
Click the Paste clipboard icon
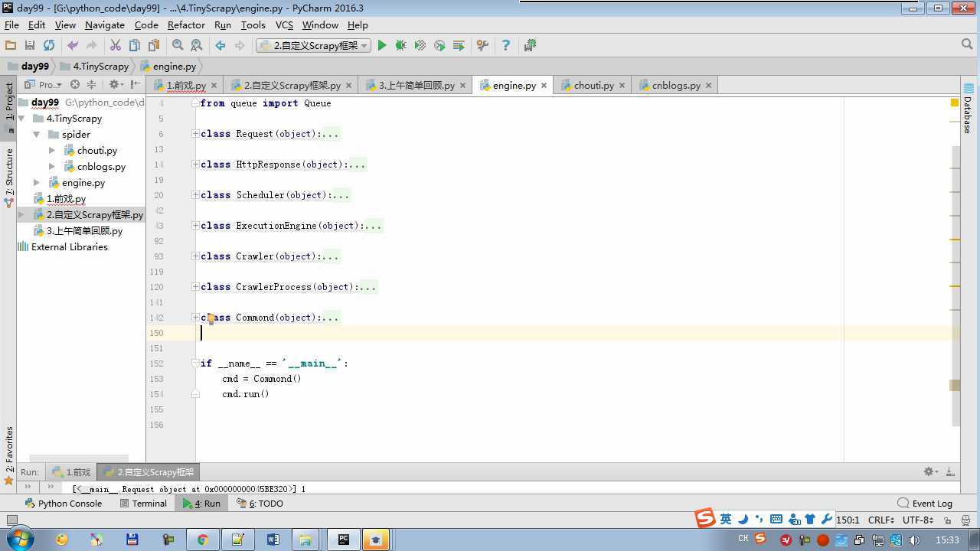coord(154,46)
